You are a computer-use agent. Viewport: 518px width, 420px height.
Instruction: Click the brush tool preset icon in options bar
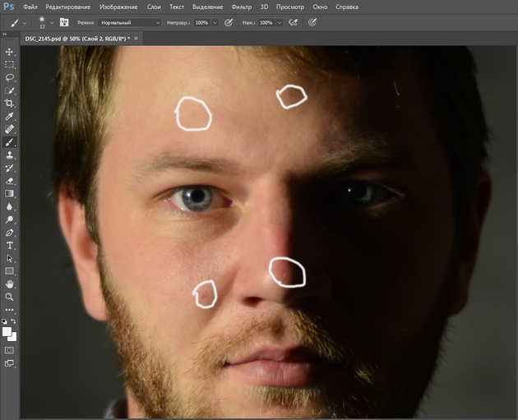(14, 23)
